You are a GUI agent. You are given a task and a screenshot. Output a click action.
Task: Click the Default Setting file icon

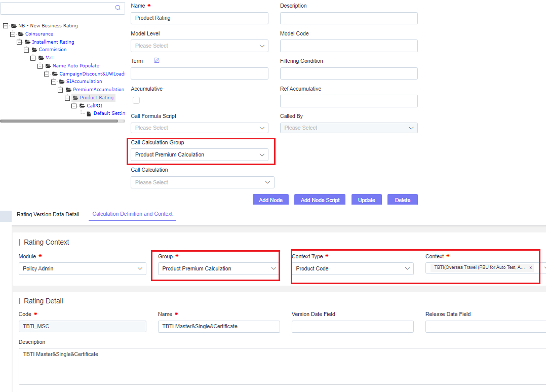(x=89, y=113)
